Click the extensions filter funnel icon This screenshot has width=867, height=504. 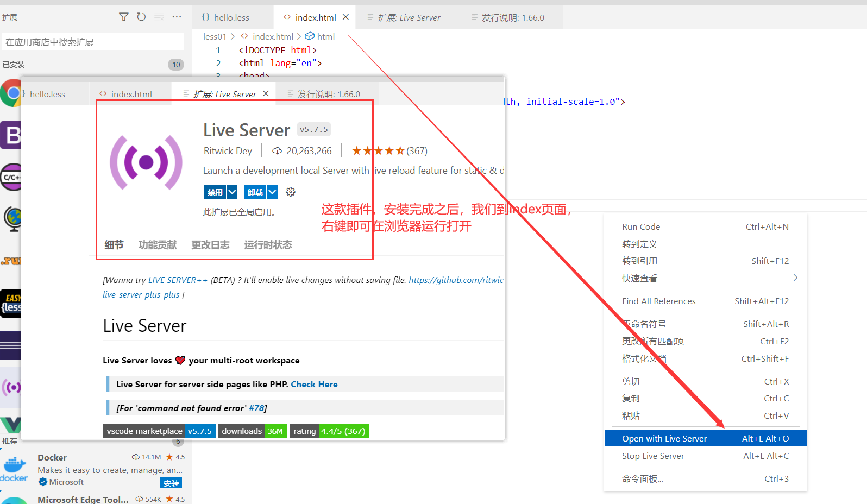coord(124,17)
